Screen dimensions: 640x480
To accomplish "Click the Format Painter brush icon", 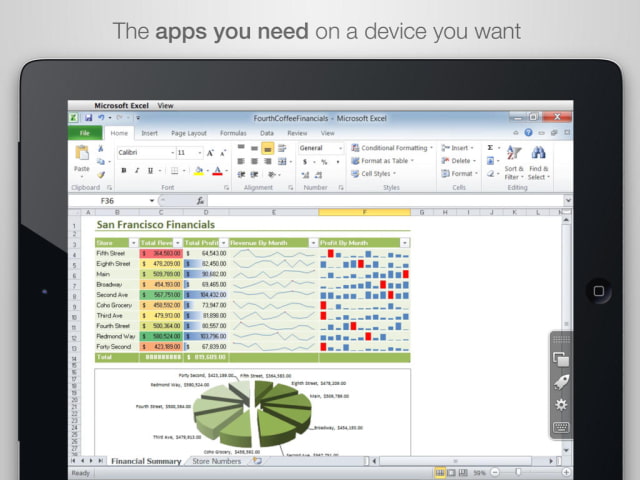I will point(101,175).
